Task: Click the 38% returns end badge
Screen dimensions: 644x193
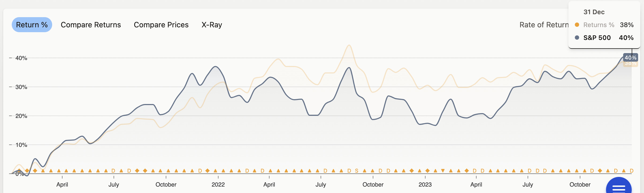Action: click(x=630, y=64)
